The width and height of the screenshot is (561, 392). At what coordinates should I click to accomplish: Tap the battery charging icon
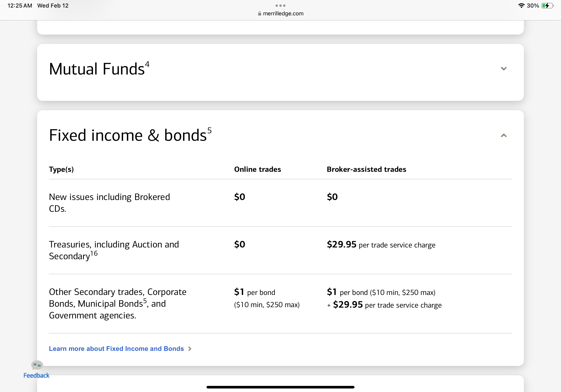click(x=547, y=5)
